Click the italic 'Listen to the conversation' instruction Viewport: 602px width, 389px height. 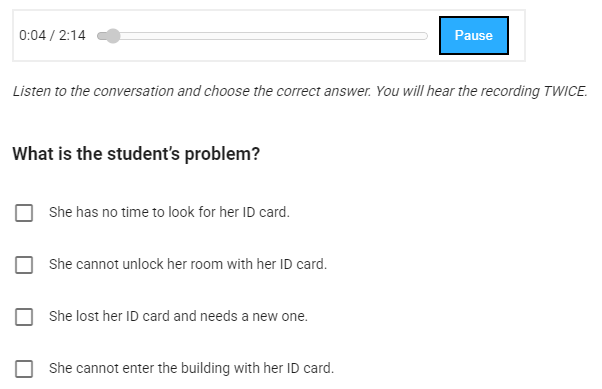tap(300, 91)
